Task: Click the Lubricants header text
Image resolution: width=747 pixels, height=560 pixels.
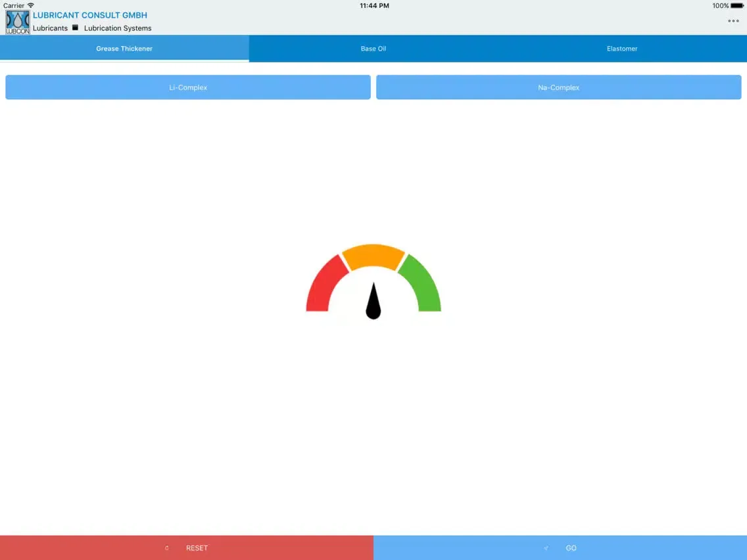Action: click(x=50, y=28)
